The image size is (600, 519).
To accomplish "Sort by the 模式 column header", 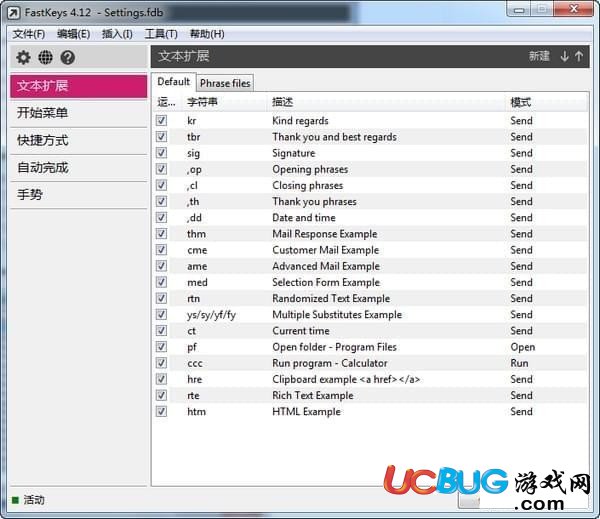I will click(x=546, y=102).
